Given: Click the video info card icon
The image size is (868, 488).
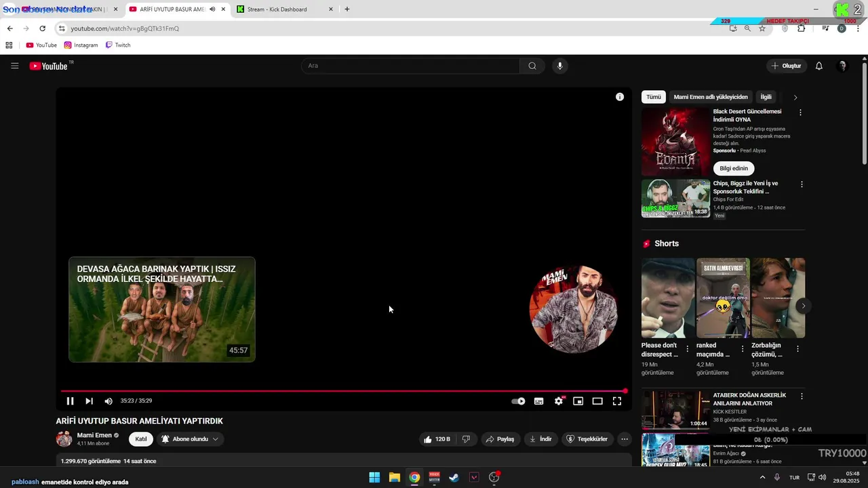Looking at the screenshot, I should pyautogui.click(x=620, y=97).
